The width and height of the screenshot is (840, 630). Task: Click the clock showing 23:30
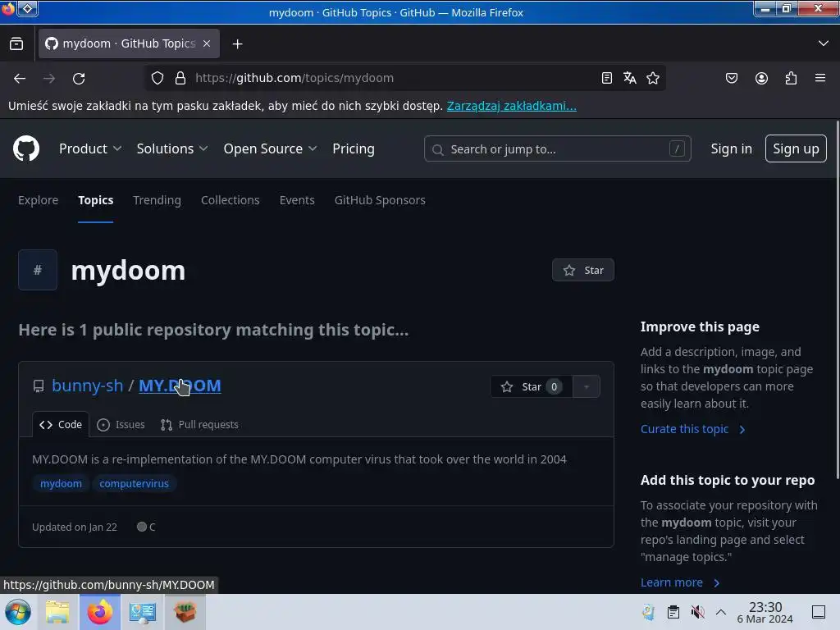(x=765, y=612)
